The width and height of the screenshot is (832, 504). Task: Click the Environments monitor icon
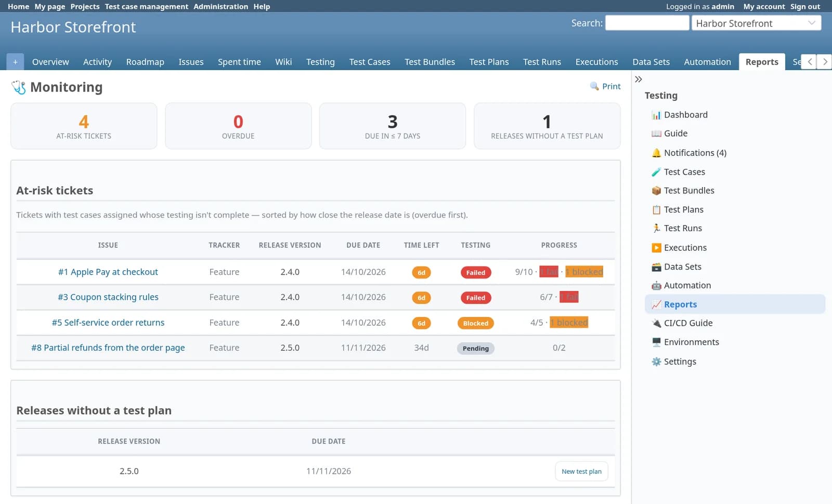click(656, 342)
